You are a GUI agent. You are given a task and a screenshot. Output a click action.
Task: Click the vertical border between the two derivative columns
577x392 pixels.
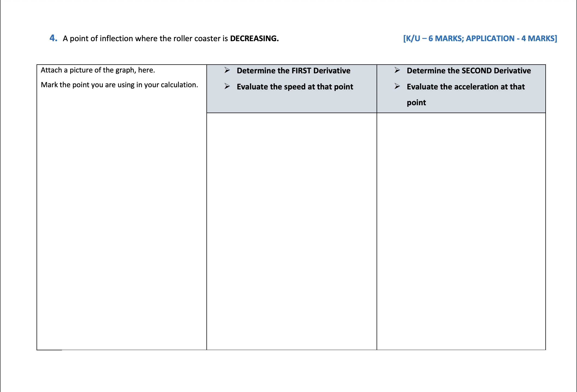click(x=377, y=232)
